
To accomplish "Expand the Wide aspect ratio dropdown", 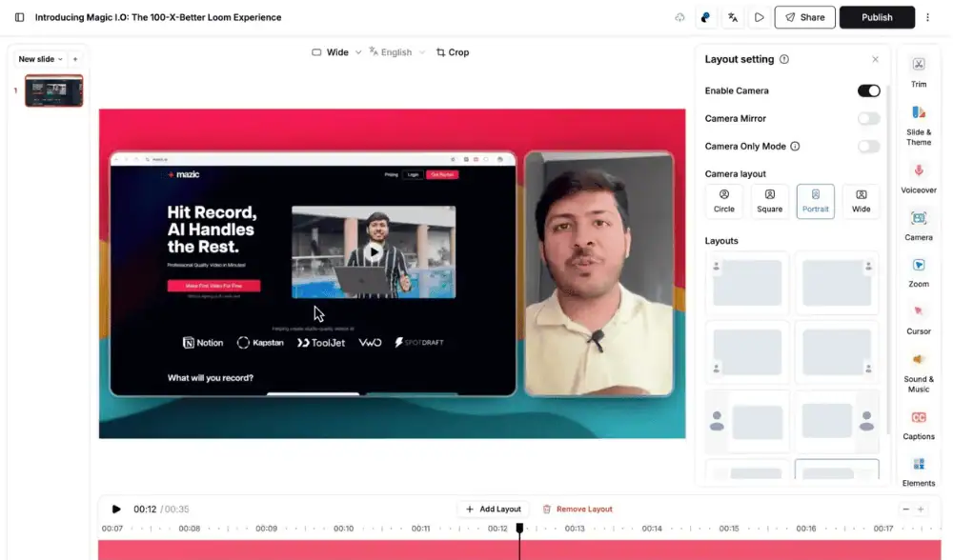I will (x=336, y=52).
